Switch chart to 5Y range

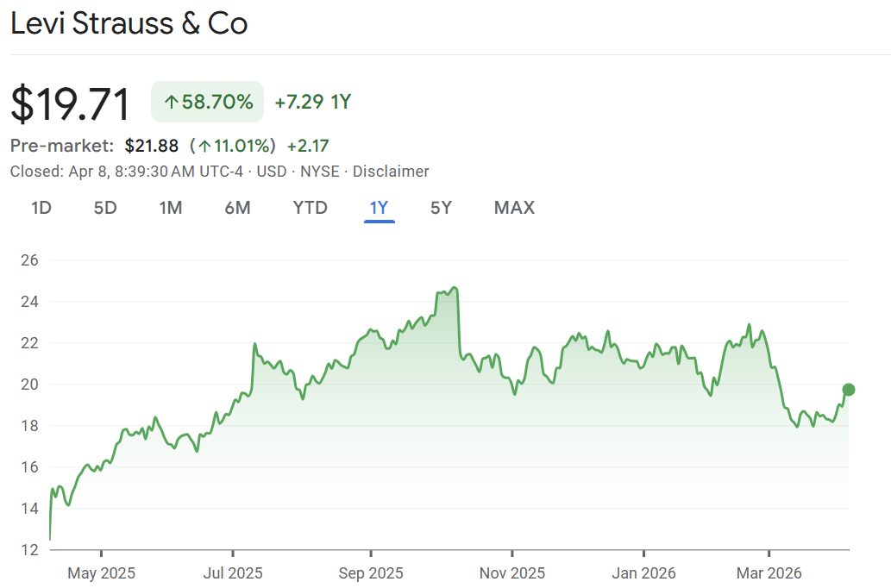[x=441, y=208]
